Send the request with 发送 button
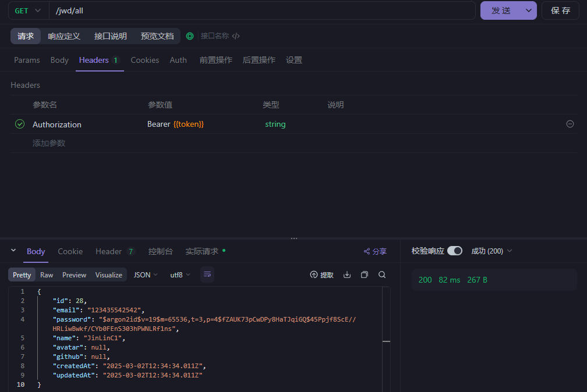This screenshot has width=587, height=392. (x=501, y=11)
